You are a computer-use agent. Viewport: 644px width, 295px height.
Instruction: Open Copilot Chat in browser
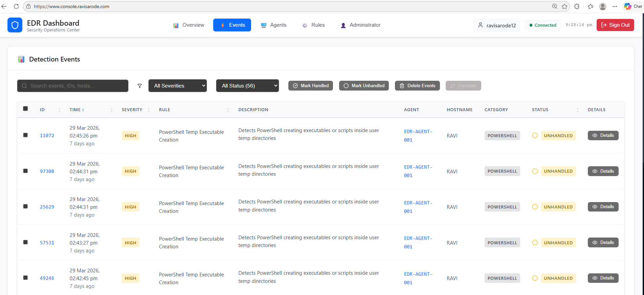[633, 6]
